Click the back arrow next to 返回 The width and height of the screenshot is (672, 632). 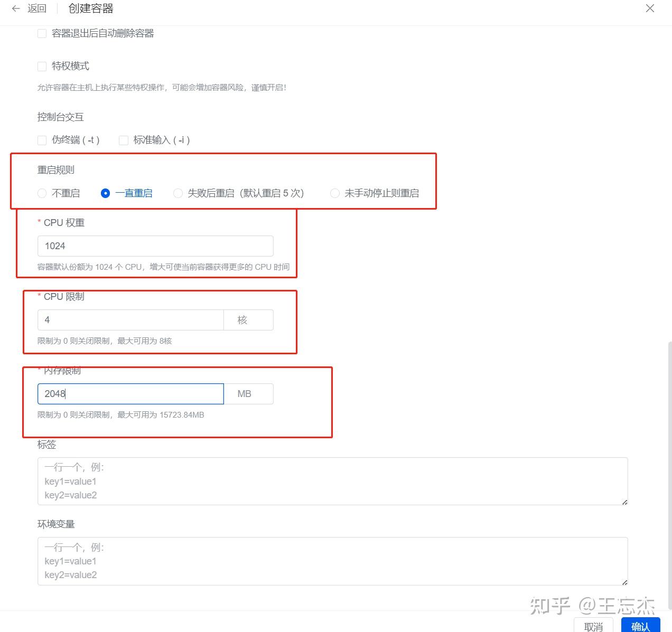pyautogui.click(x=15, y=8)
